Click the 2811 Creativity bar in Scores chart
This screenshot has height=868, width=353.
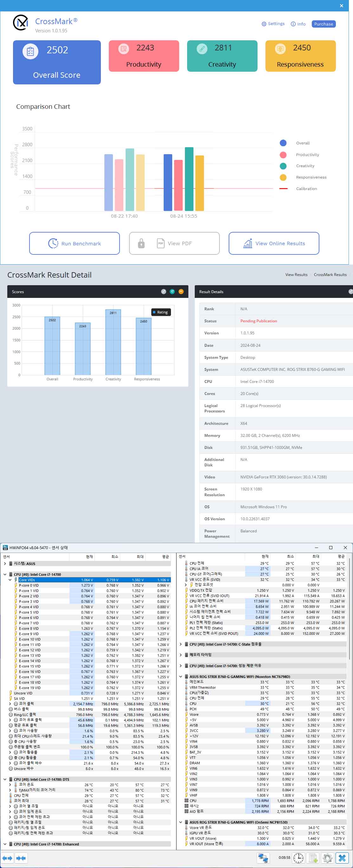[113, 342]
